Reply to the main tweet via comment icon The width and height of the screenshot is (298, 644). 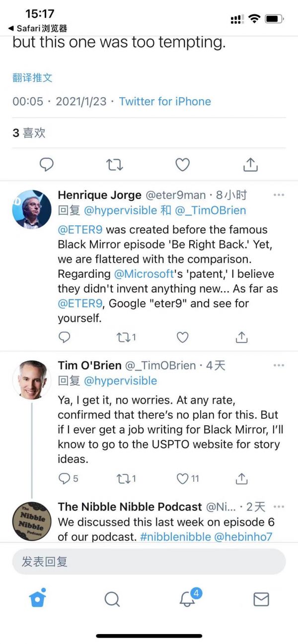46,164
